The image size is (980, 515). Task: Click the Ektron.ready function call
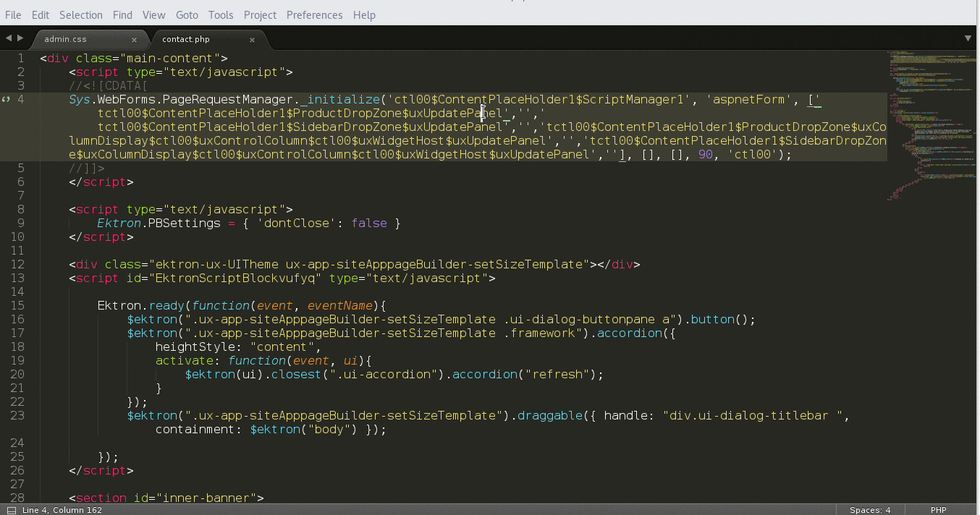coord(140,306)
